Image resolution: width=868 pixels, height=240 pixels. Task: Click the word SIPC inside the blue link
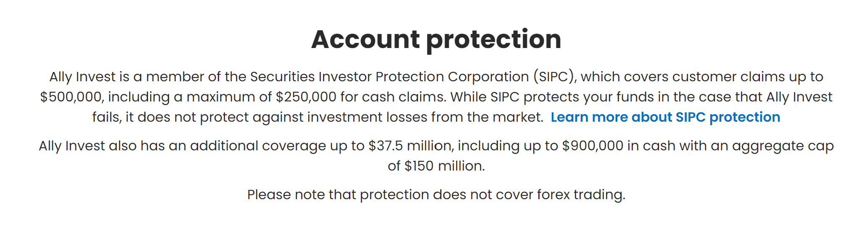click(x=691, y=117)
